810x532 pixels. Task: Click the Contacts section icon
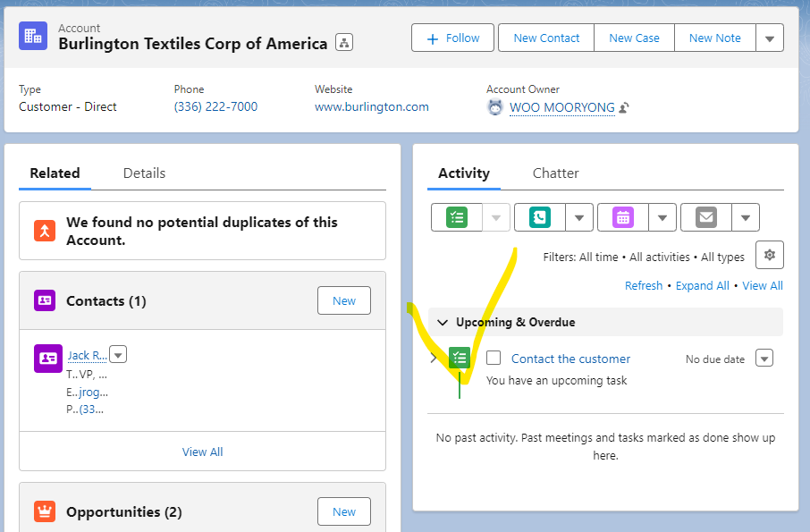pyautogui.click(x=45, y=300)
